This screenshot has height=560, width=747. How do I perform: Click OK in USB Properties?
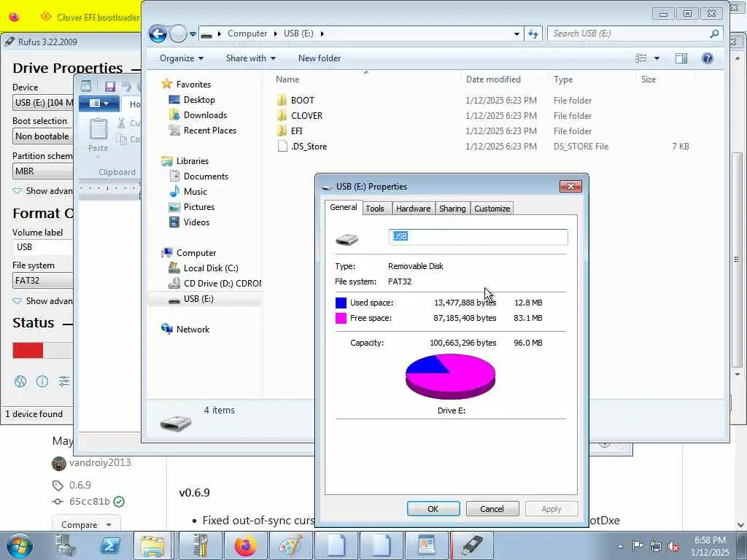(433, 508)
